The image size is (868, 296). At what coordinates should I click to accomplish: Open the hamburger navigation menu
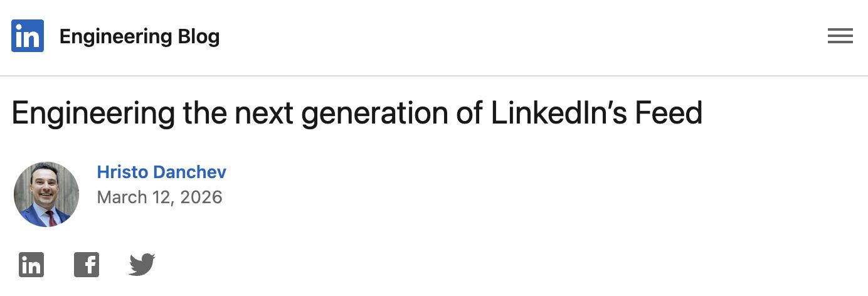pos(840,36)
